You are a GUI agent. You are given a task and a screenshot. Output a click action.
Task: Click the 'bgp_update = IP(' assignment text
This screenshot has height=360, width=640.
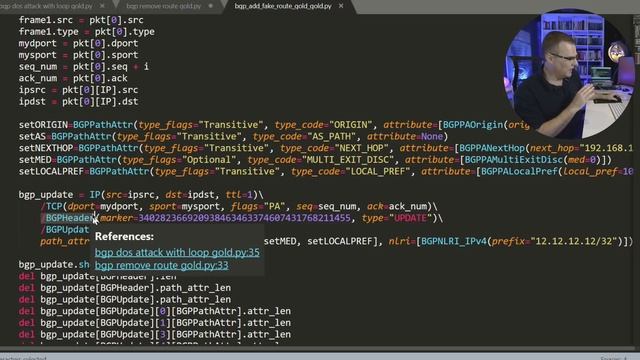tap(62, 195)
